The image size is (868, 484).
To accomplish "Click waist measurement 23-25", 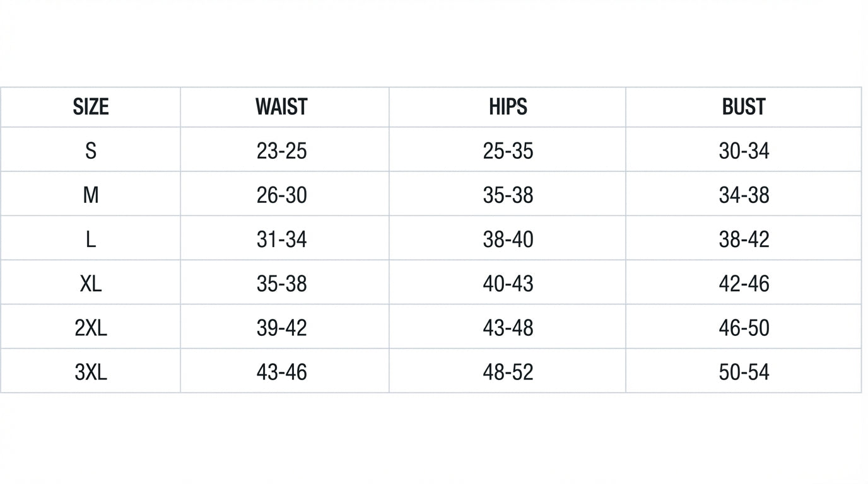I will (x=281, y=151).
